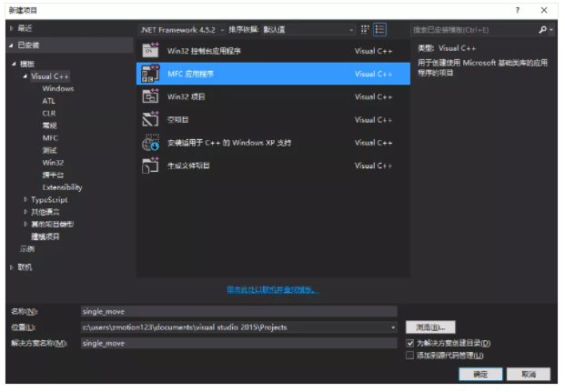Viewport: 565px width, 392px height.
Task: Click the 解决方案名称 input field
Action: (x=239, y=343)
